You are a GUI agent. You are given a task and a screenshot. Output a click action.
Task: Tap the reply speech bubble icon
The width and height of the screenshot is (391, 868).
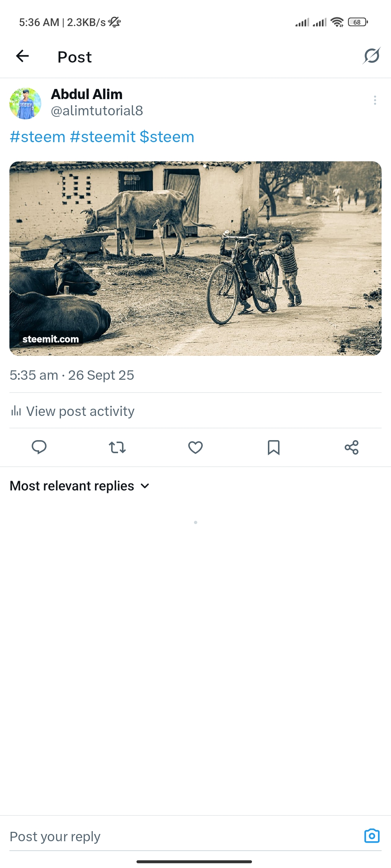[x=39, y=447]
